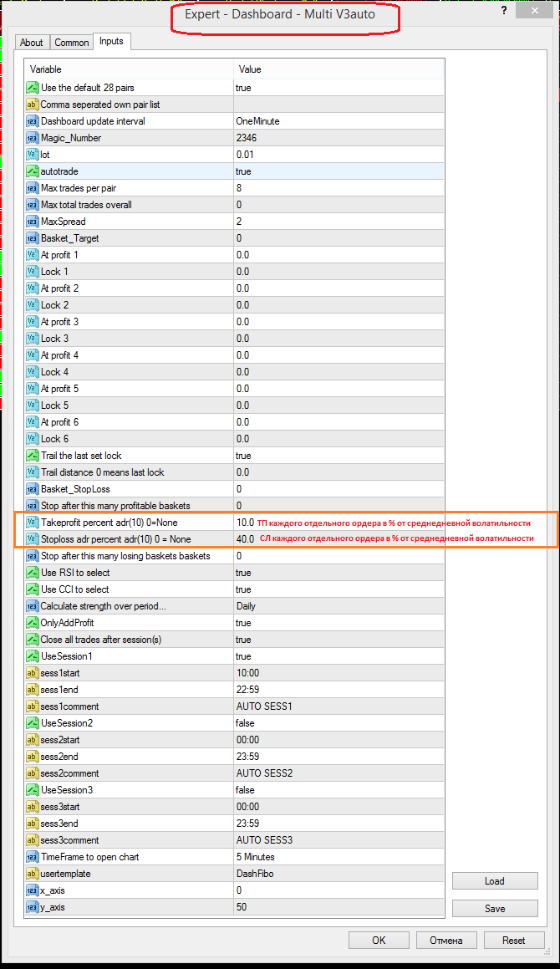Click the integer icon beside Magic_Number

(x=32, y=138)
